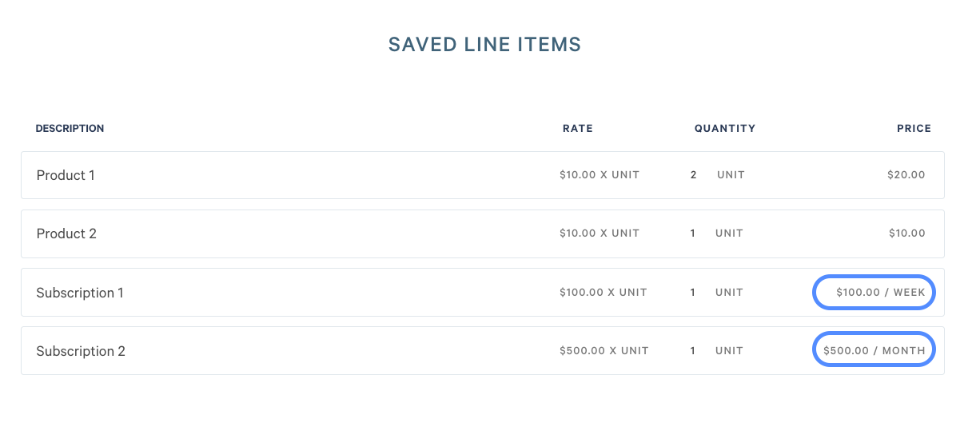Viewport: 980px width, 423px height.
Task: Click Subscription 1 rate $100.00 X UNIT
Action: (x=604, y=293)
